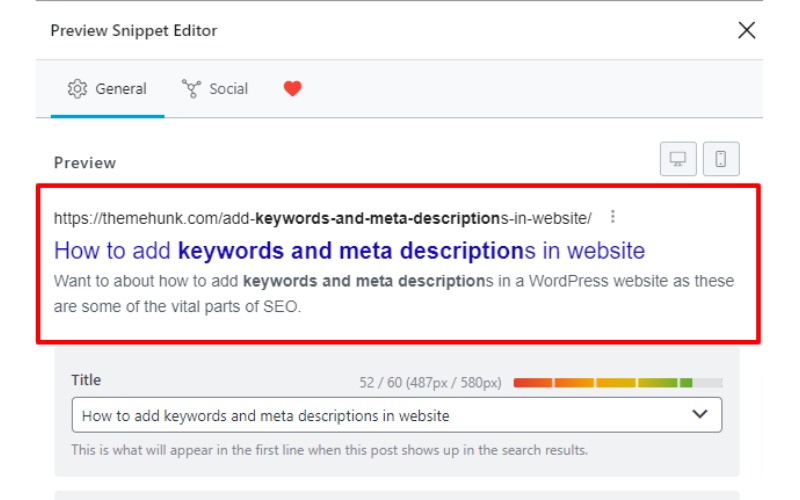Click the title length progress bar
Screen dimensions: 800x500
click(618, 383)
